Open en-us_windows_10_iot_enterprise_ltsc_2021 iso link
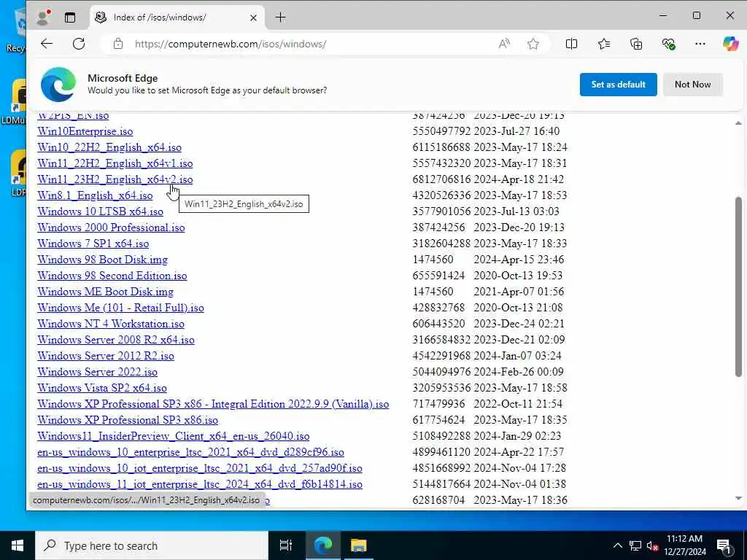This screenshot has width=747, height=560. [200, 468]
